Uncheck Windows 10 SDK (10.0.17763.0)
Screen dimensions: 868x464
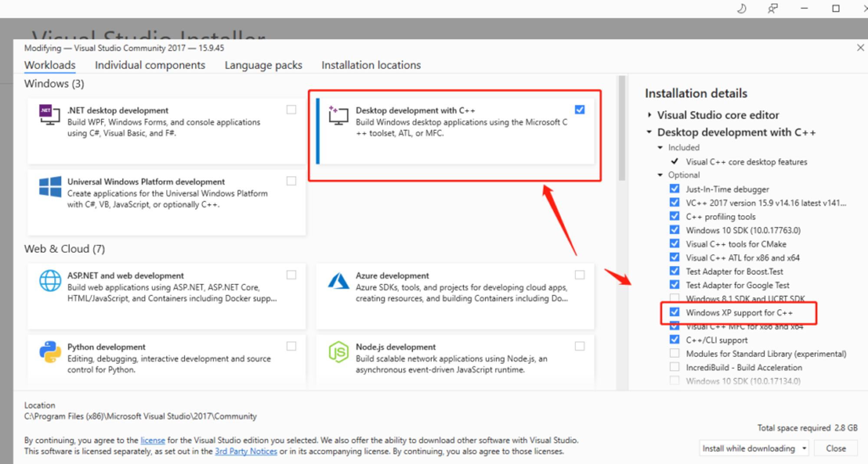pos(674,229)
